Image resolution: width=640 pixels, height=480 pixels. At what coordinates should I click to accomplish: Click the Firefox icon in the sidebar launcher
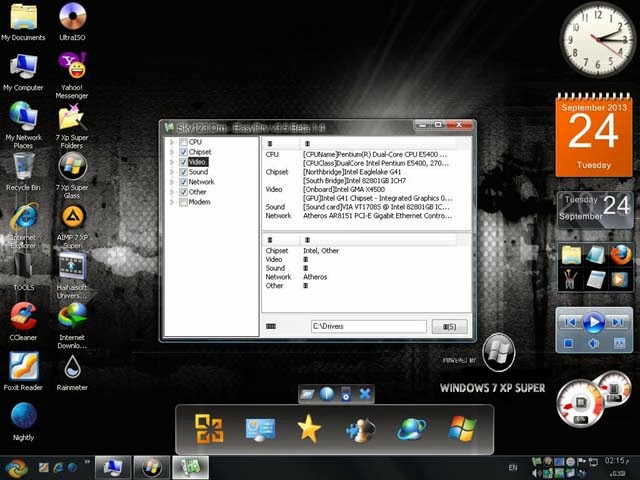click(x=621, y=255)
